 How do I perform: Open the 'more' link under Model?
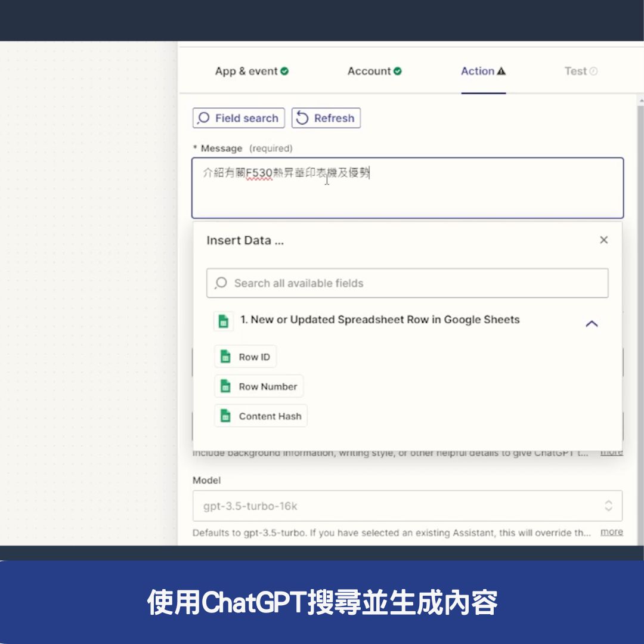tap(611, 532)
